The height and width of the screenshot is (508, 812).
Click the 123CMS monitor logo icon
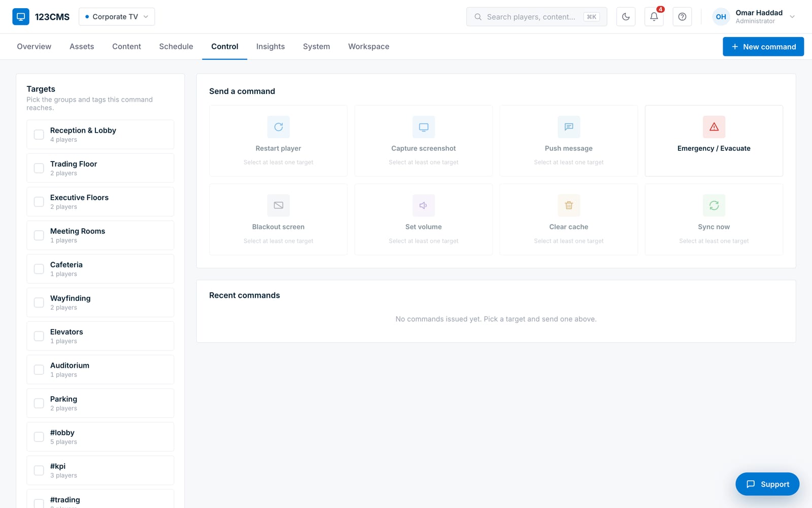pyautogui.click(x=21, y=17)
